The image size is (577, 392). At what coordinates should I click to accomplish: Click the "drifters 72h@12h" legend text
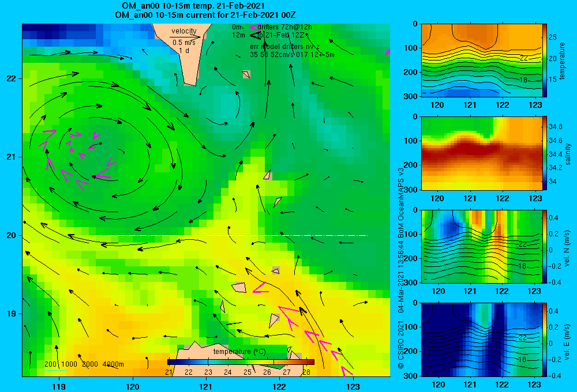pyautogui.click(x=285, y=27)
